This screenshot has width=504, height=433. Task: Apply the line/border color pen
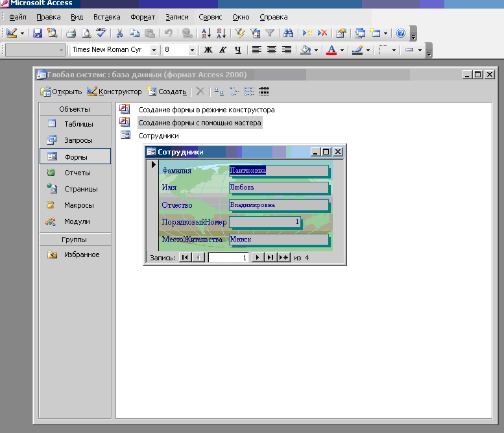click(x=357, y=50)
